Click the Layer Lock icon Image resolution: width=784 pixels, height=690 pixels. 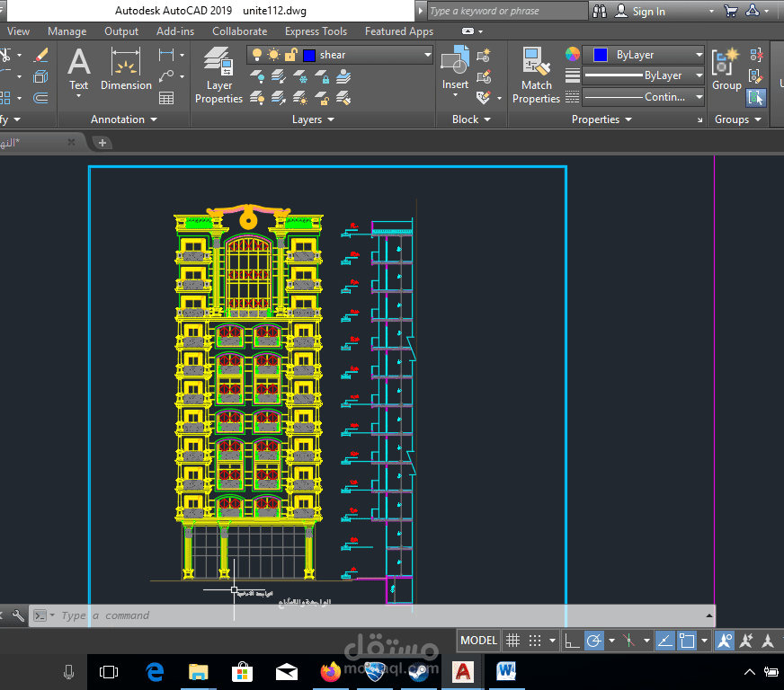[x=322, y=76]
